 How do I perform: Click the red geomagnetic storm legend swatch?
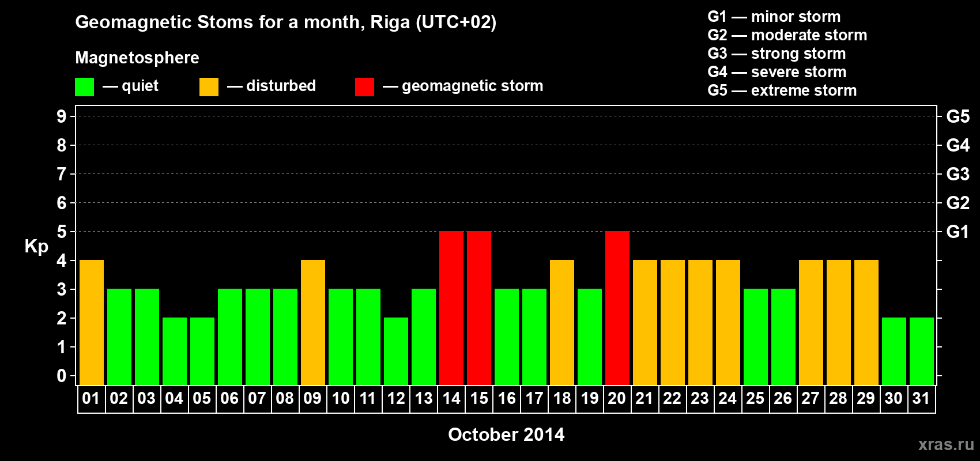click(364, 87)
